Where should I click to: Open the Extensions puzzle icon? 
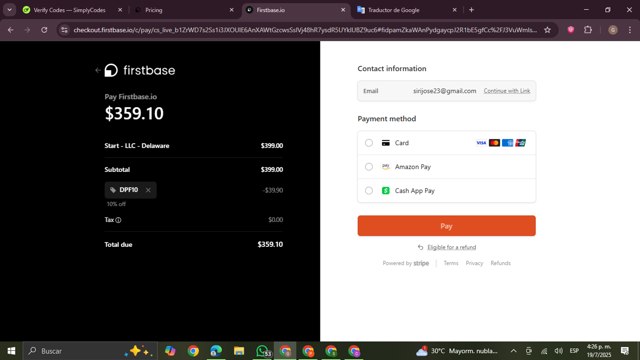pos(588,30)
